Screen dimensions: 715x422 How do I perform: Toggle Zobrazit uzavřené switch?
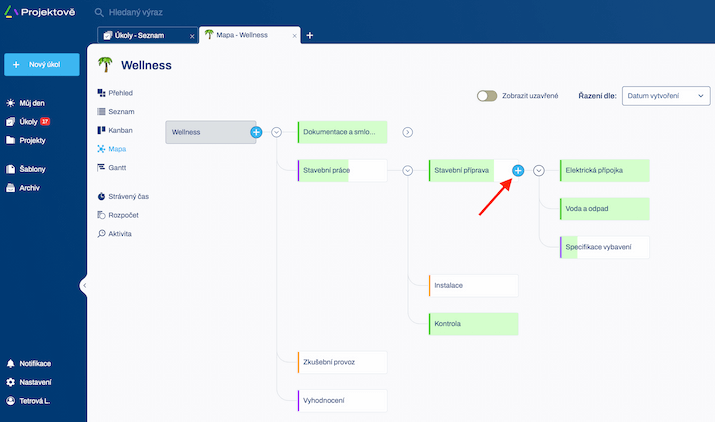tap(487, 96)
